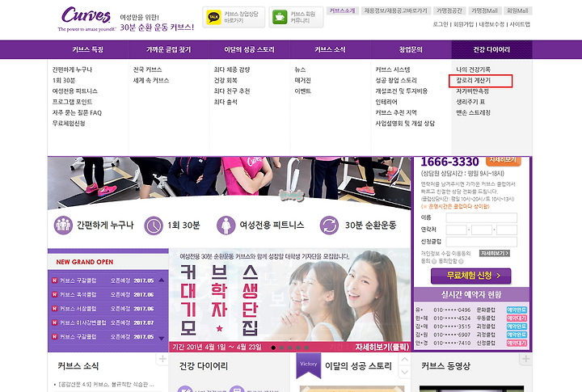582x392 pixels.
Task: Click the up arrow in the NEW GRAND OPEN list
Action: pos(162,280)
